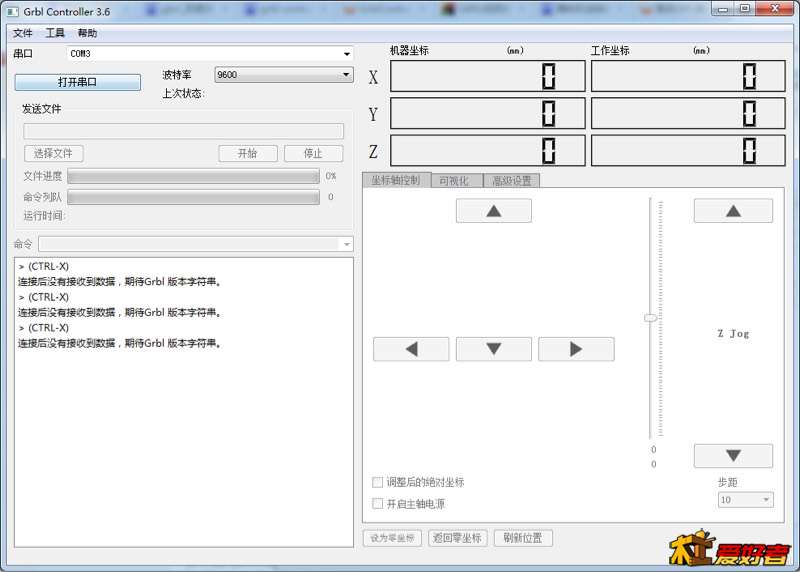Open the 波特率 9600 baud rate dropdown
This screenshot has width=800, height=572.
(346, 75)
